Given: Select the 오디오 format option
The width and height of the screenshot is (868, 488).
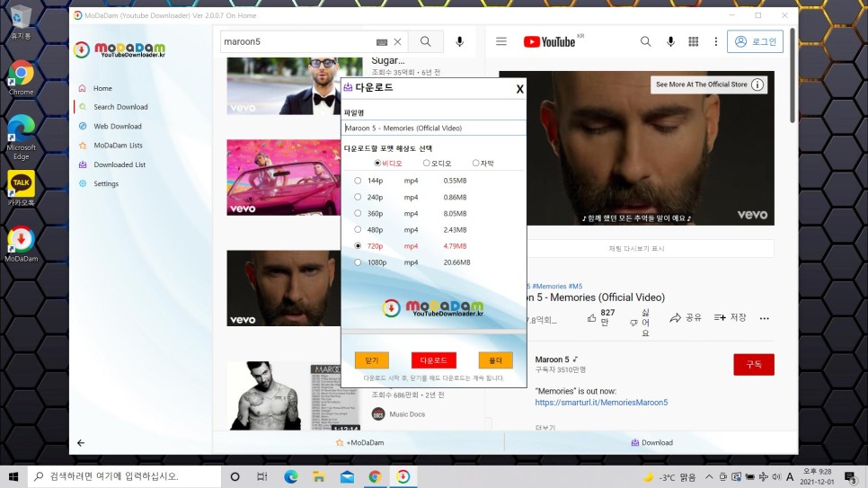Looking at the screenshot, I should pos(438,163).
